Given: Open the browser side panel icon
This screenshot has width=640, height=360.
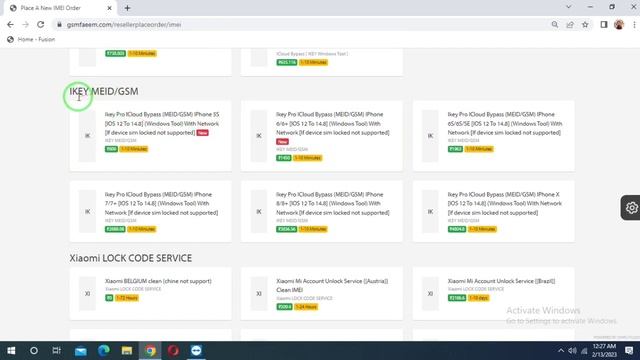Looking at the screenshot, I should 604,24.
